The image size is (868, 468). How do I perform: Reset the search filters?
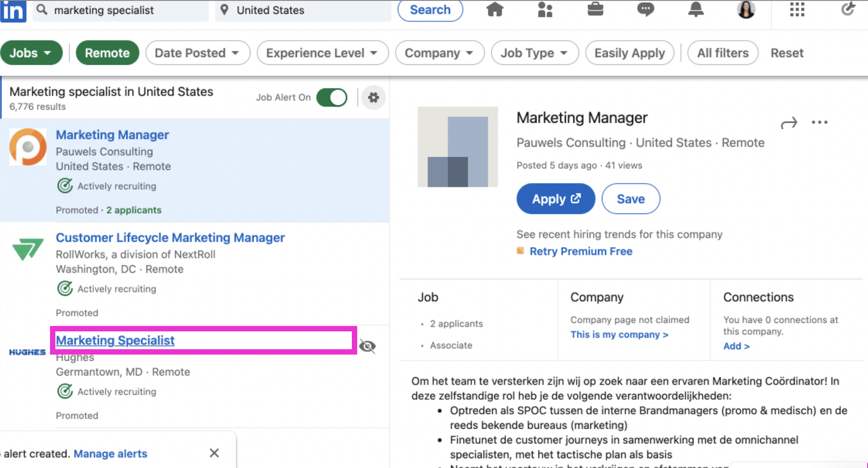(x=787, y=53)
